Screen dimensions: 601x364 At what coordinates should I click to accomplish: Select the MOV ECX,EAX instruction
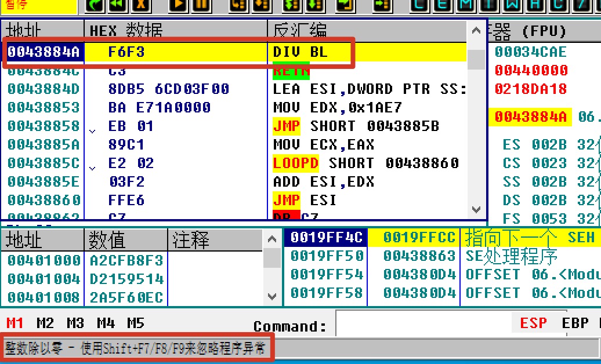coord(324,144)
